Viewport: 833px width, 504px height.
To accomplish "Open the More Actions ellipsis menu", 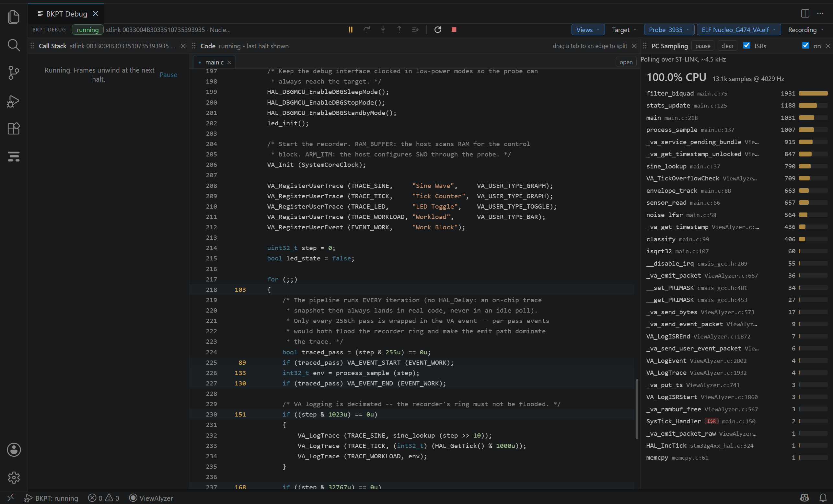I will pyautogui.click(x=820, y=14).
